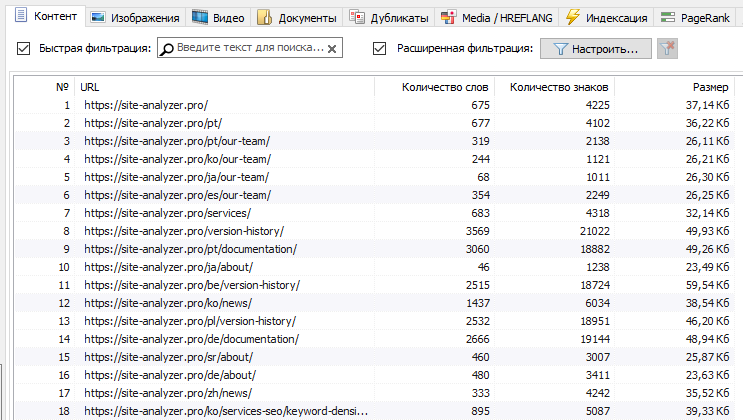Screen dimensions: 743x420
Task: Click word count value 1437
Action: [477, 303]
